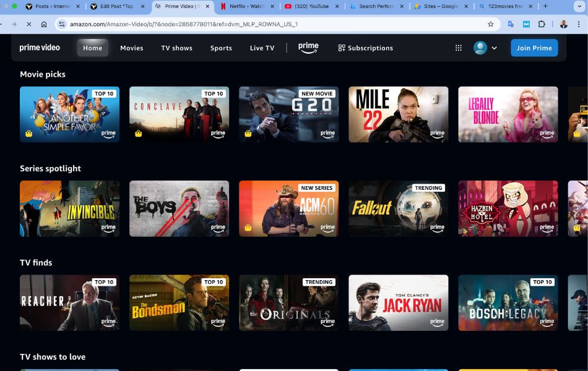This screenshot has width=588, height=371.
Task: Switch to the Netflix browser tab
Action: pyautogui.click(x=247, y=6)
